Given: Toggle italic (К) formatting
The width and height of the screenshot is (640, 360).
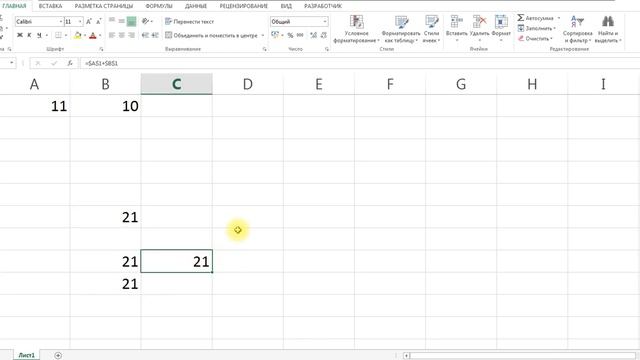Looking at the screenshot, I should coord(29,36).
